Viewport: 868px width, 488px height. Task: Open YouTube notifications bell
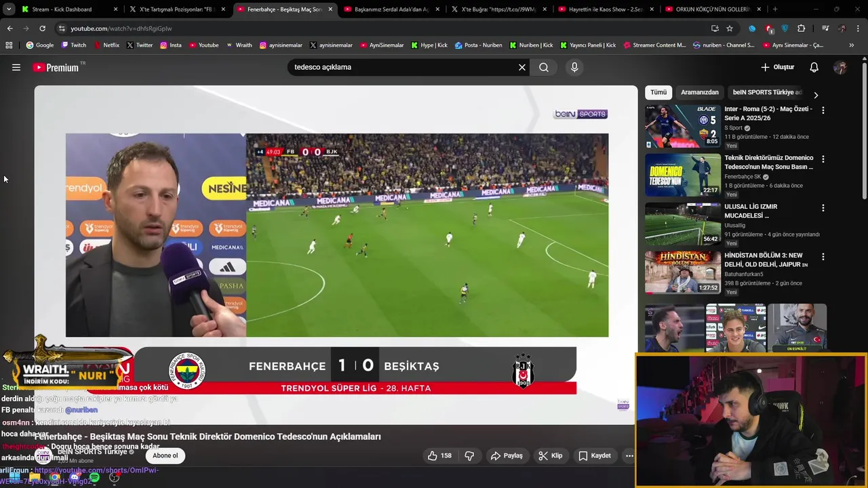point(814,67)
